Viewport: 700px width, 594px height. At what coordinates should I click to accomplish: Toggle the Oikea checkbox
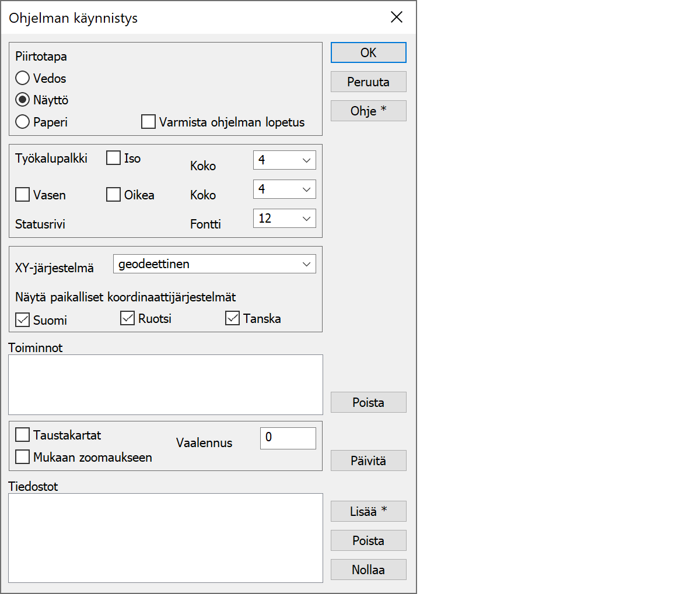click(114, 195)
